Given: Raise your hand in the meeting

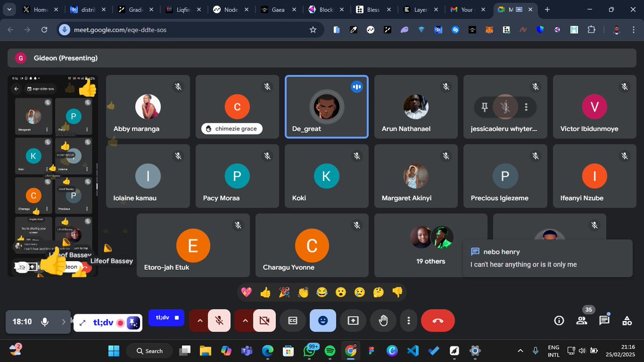Looking at the screenshot, I should (383, 321).
